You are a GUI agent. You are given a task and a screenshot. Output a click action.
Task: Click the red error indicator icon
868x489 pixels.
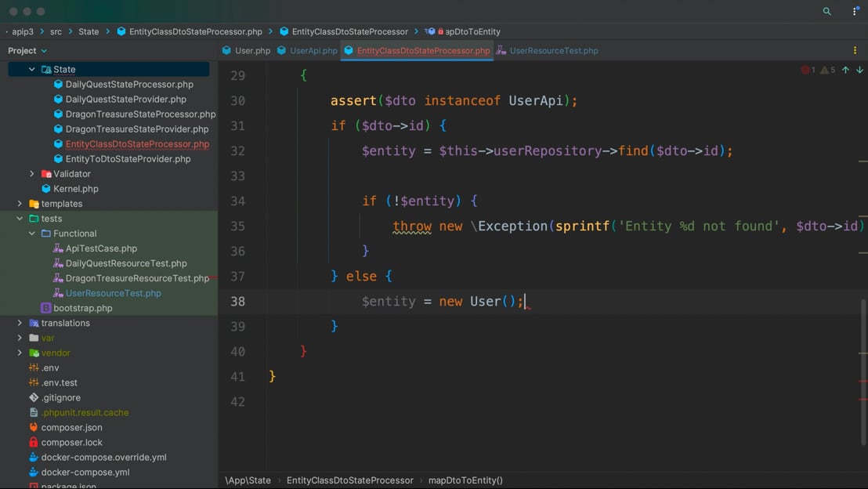[x=805, y=70]
